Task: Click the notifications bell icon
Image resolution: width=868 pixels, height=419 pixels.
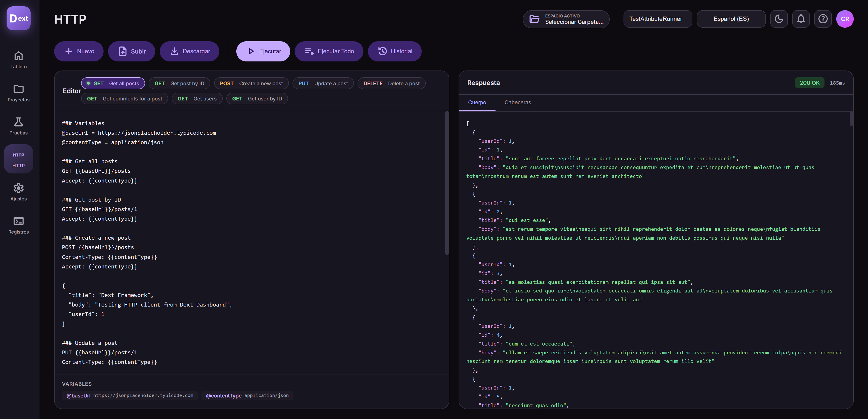Action: coord(801,19)
